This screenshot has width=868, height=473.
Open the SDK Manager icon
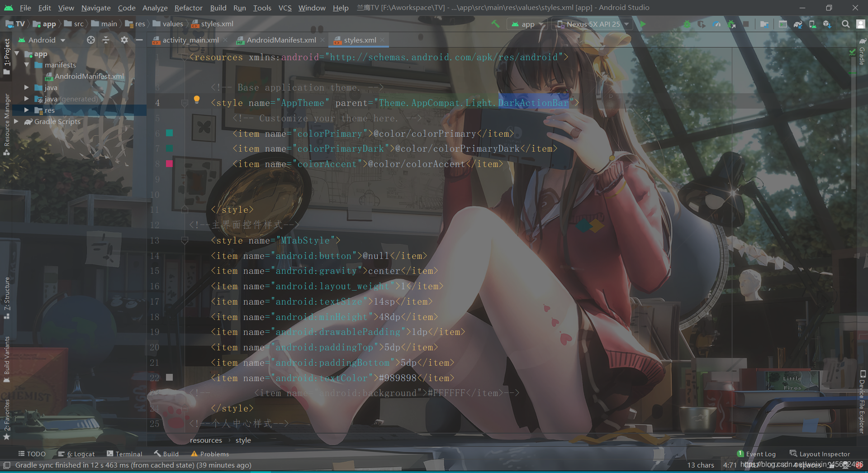tap(827, 24)
